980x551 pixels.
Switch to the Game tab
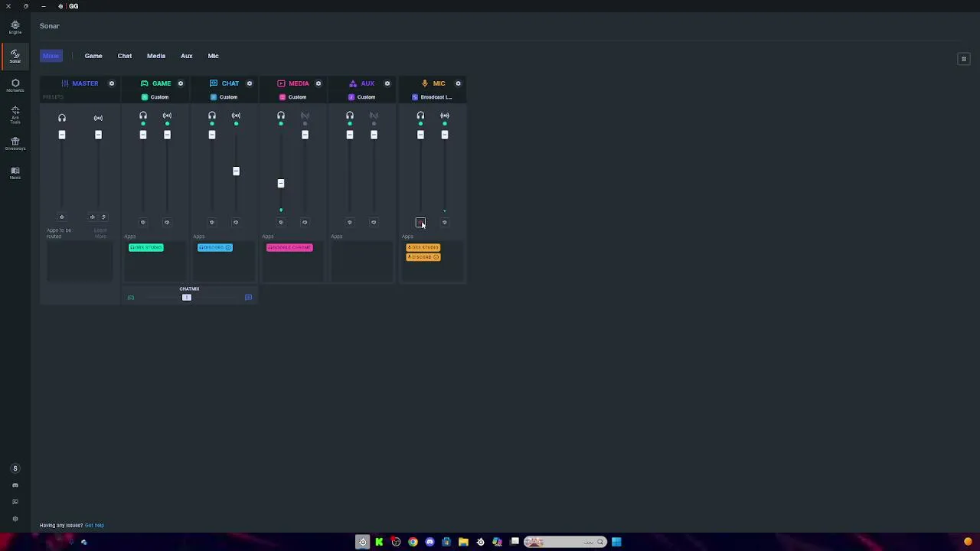pos(93,56)
